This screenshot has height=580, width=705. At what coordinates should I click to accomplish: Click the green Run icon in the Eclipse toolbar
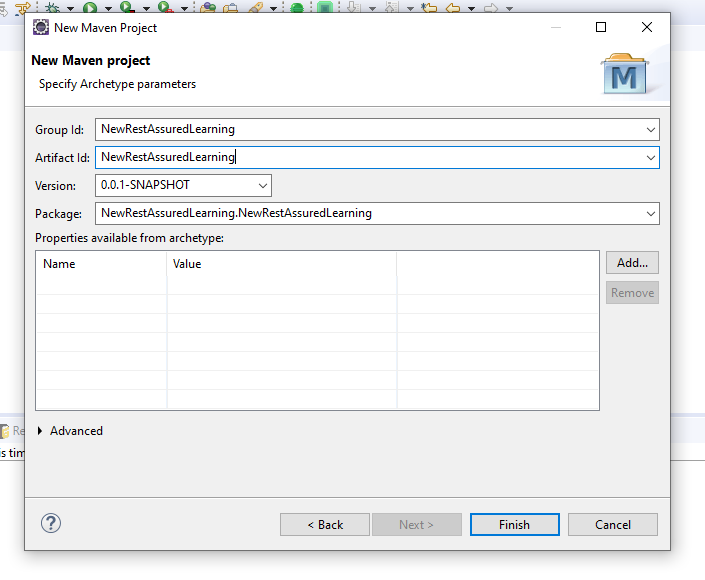click(90, 8)
